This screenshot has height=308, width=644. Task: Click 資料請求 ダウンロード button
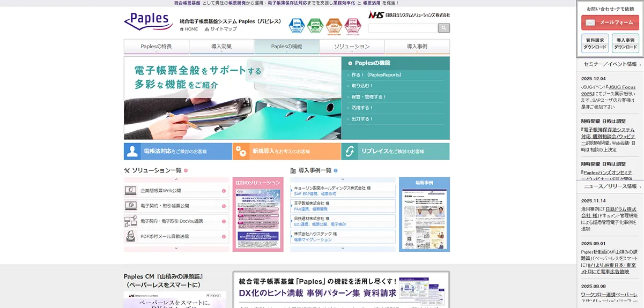[595, 43]
